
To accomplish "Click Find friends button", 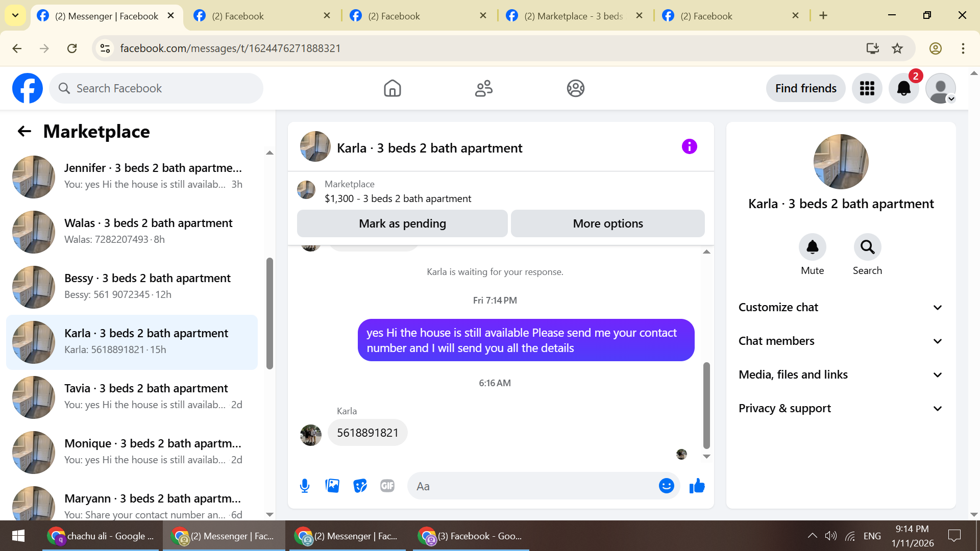I will (x=805, y=88).
